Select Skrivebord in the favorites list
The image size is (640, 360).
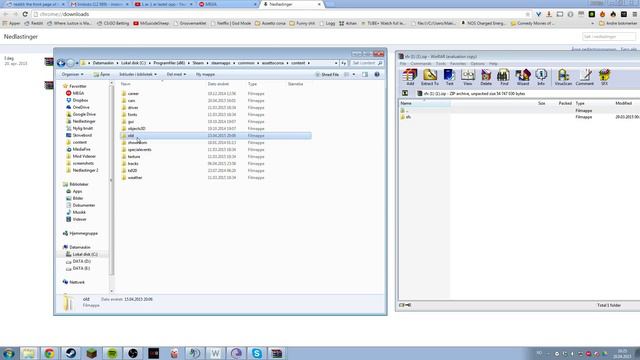78,135
